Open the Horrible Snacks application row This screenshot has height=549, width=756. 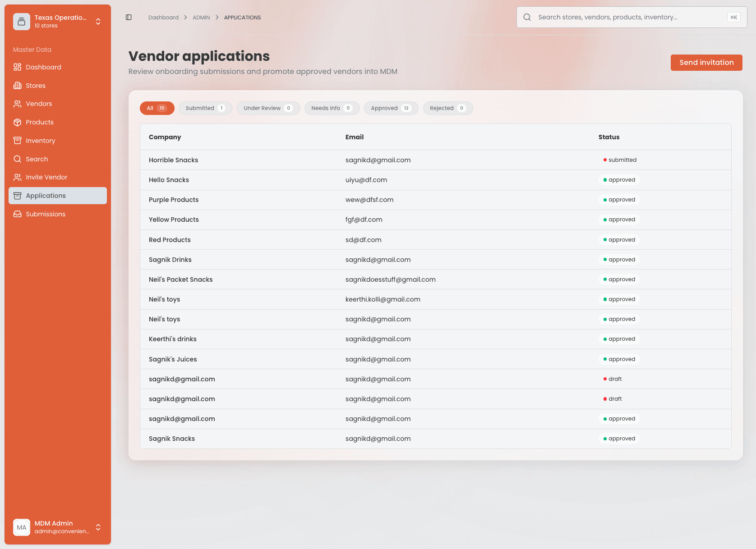tap(435, 160)
